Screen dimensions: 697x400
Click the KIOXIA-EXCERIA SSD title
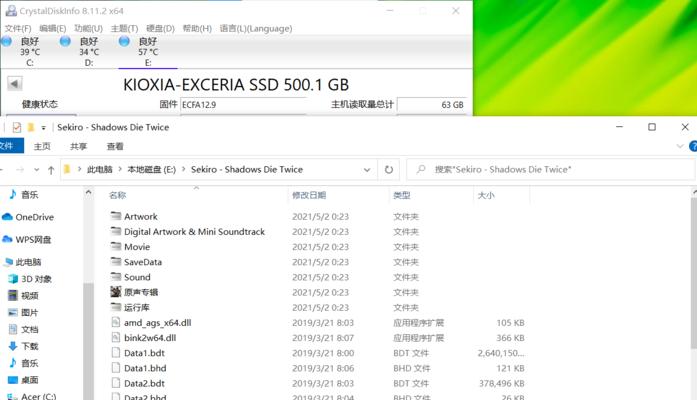[x=236, y=84]
